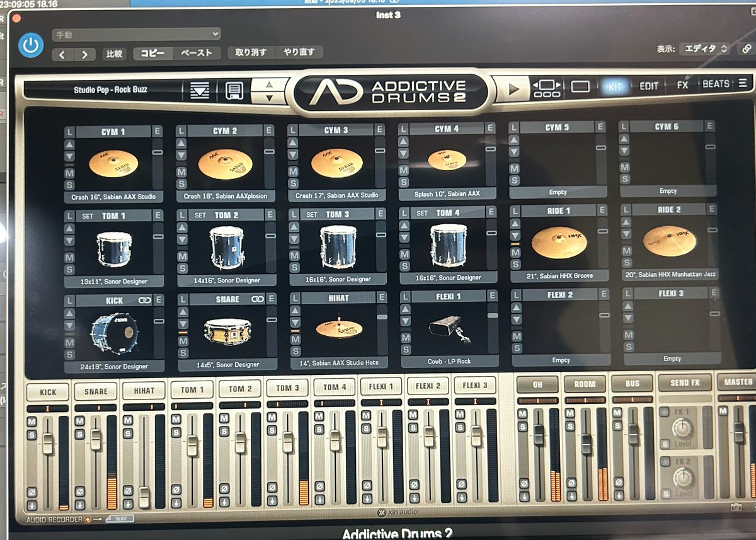Select the BUS mixer channel label
Viewport: 756px width, 540px height.
pos(633,382)
